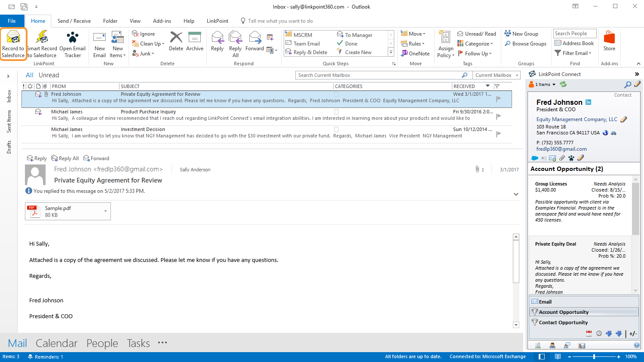Click the car directions icon beside address

[613, 133]
